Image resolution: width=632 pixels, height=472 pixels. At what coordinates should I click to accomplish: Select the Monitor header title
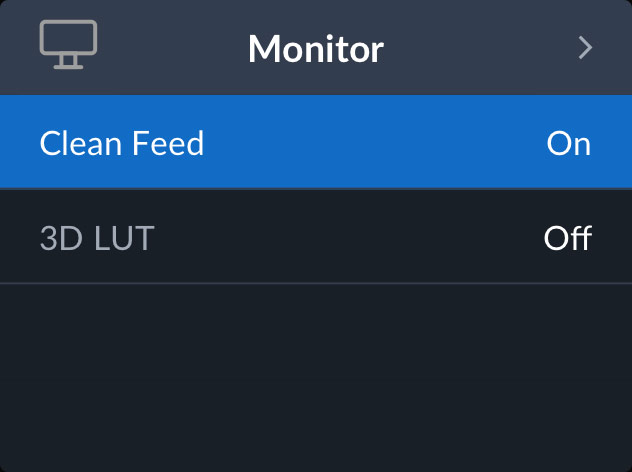tap(315, 48)
